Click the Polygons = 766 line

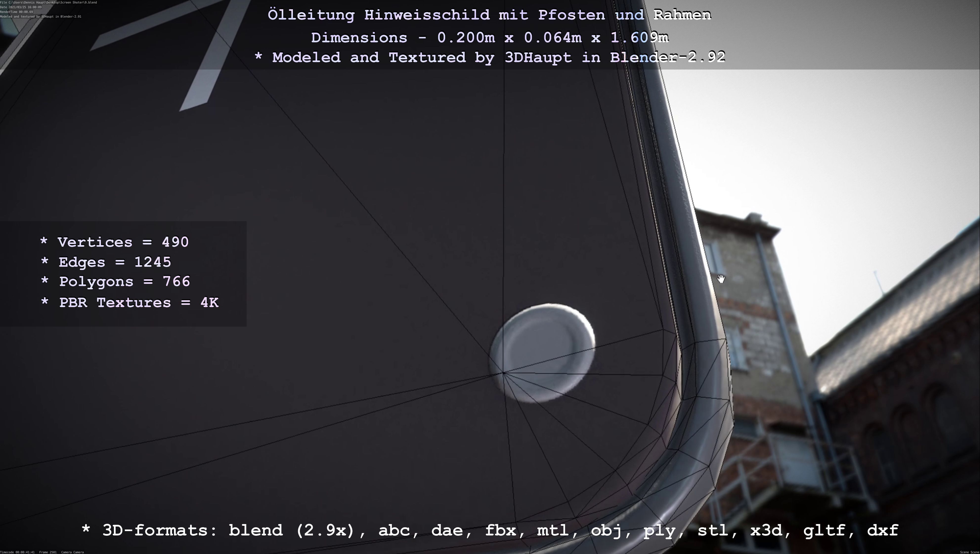click(115, 282)
